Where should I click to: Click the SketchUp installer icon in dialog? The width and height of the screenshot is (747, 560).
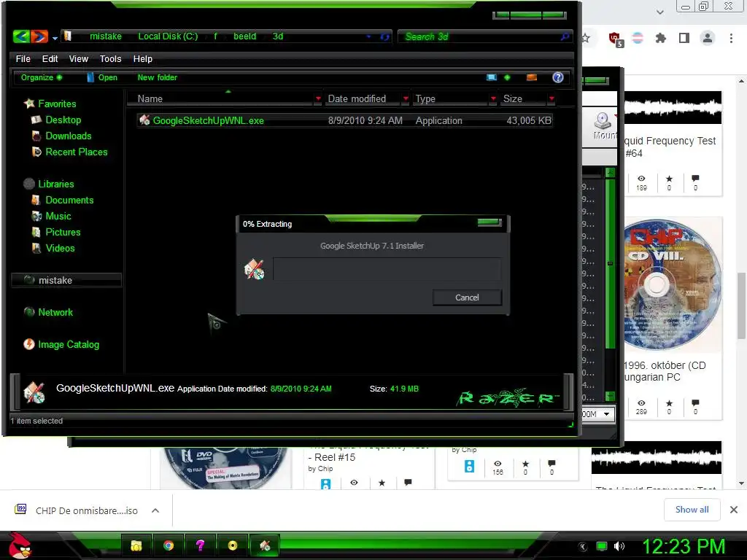tap(254, 270)
